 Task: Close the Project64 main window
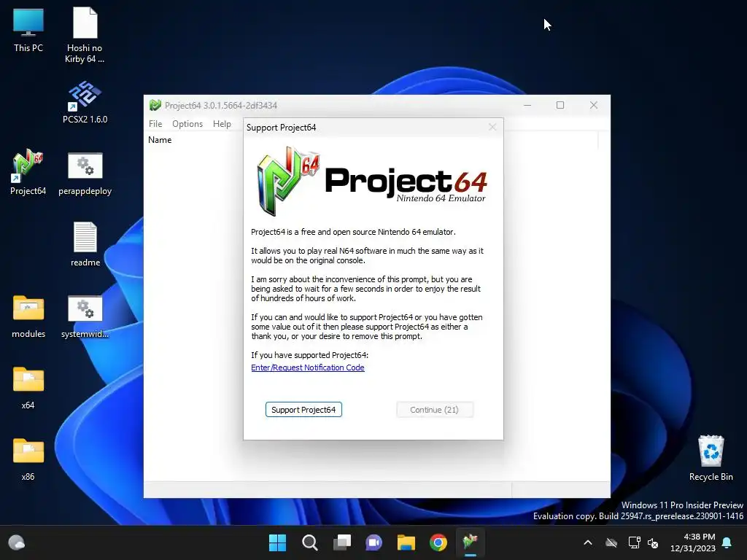(x=594, y=105)
